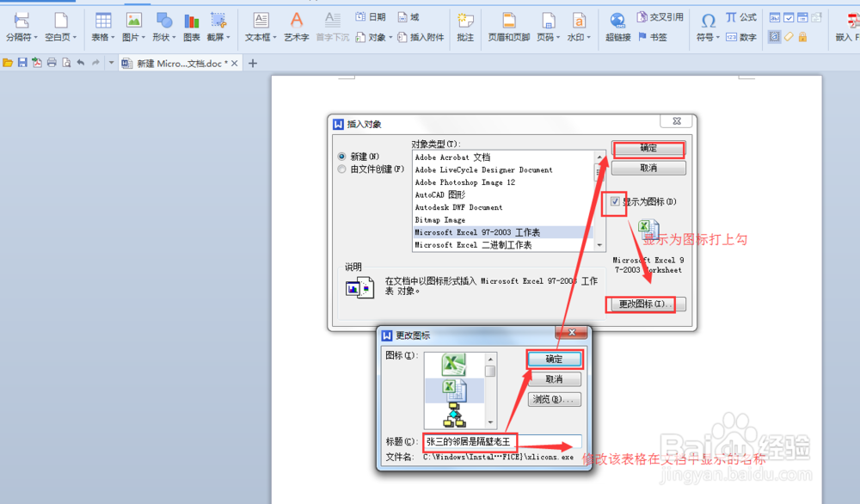
Task: Click the export to PDF icon
Action: [x=37, y=63]
